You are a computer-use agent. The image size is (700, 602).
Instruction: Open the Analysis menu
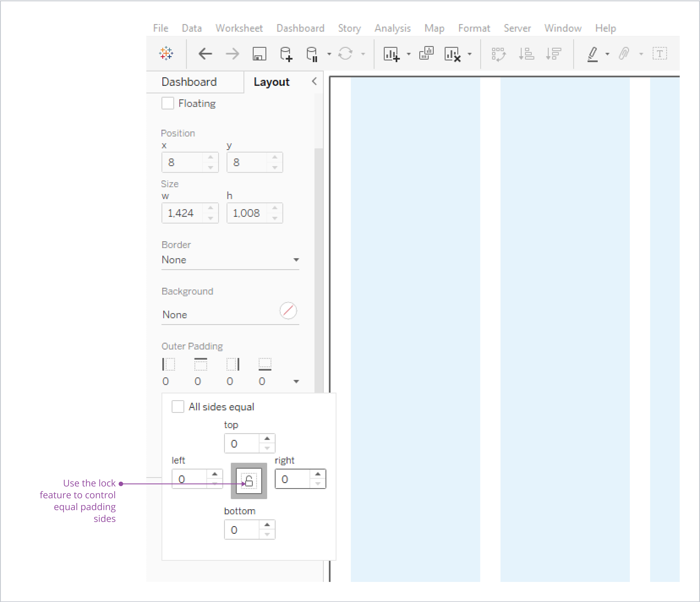392,28
